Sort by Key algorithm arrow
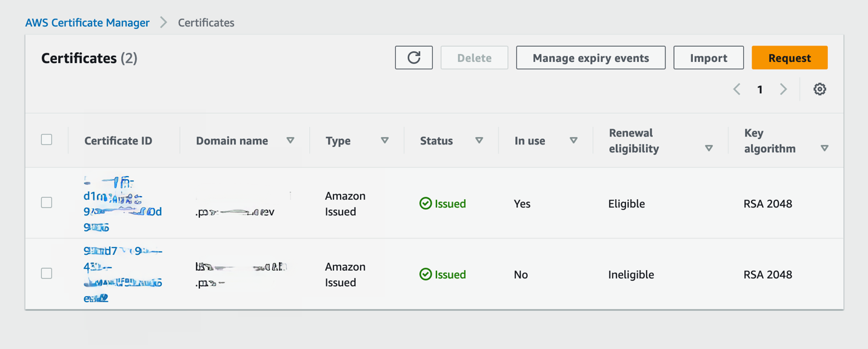 (824, 148)
